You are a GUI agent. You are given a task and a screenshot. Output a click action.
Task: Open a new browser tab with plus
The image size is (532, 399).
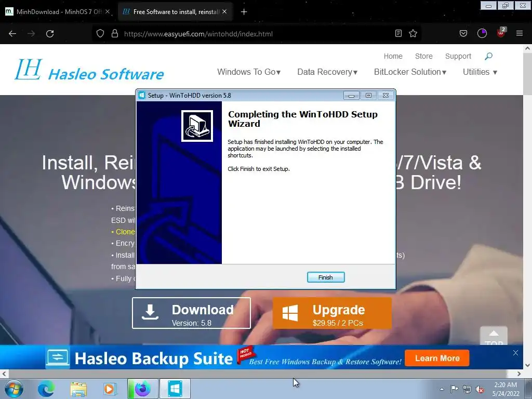click(x=244, y=12)
